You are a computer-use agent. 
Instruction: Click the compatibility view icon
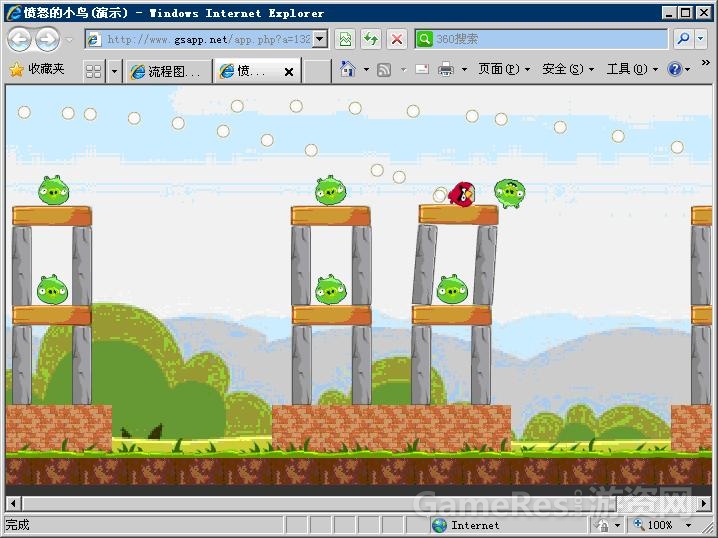[x=346, y=39]
